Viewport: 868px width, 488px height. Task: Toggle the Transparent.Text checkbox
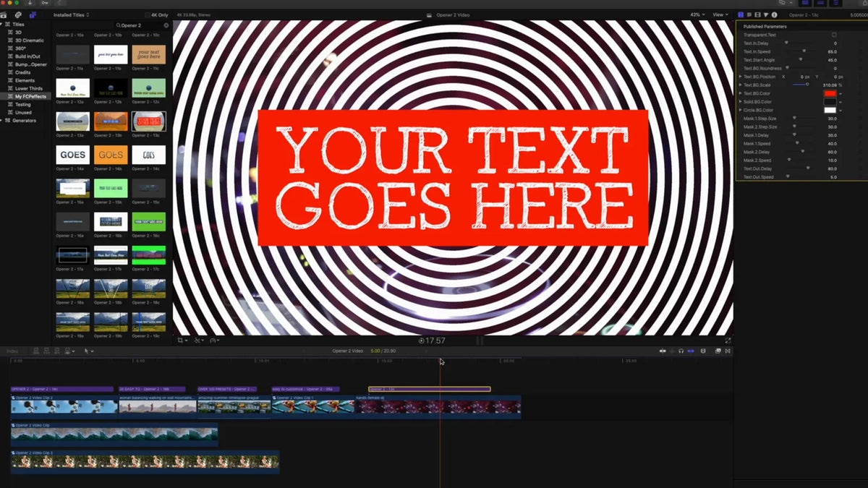[834, 35]
